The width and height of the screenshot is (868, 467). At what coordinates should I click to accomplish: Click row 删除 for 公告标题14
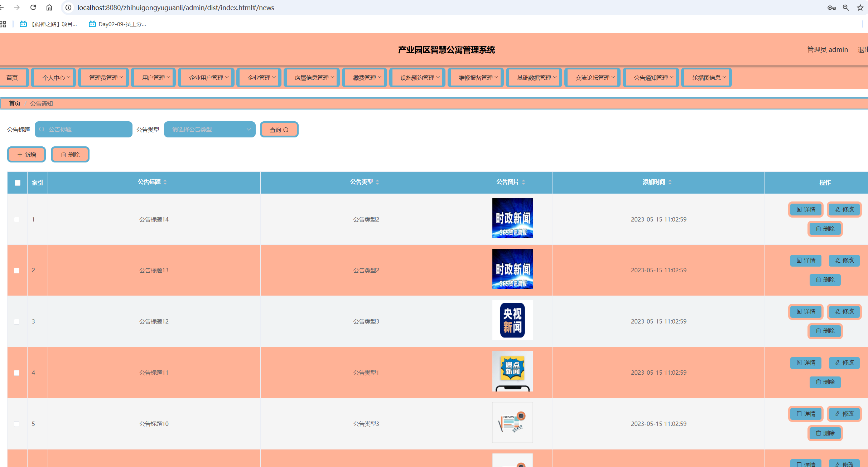[x=825, y=229]
